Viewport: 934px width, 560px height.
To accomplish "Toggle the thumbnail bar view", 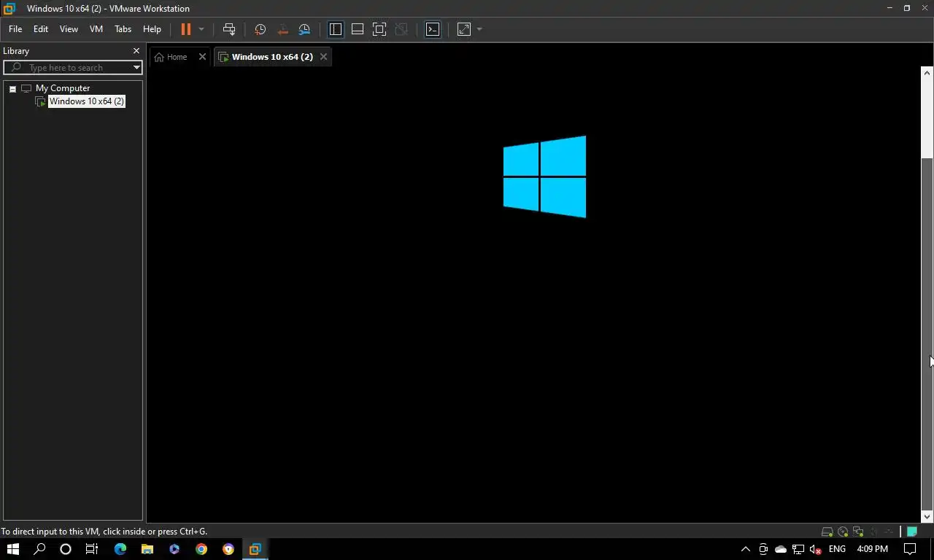I will point(358,29).
